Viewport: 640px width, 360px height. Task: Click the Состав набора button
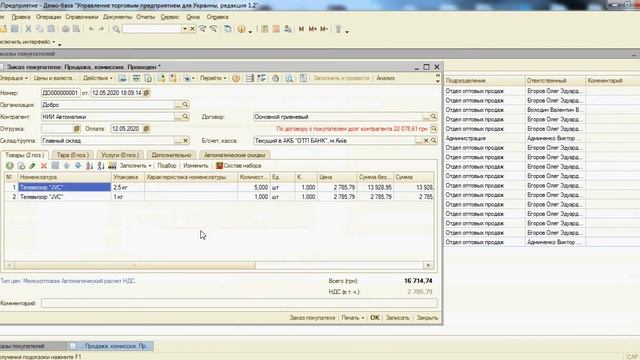click(x=239, y=166)
